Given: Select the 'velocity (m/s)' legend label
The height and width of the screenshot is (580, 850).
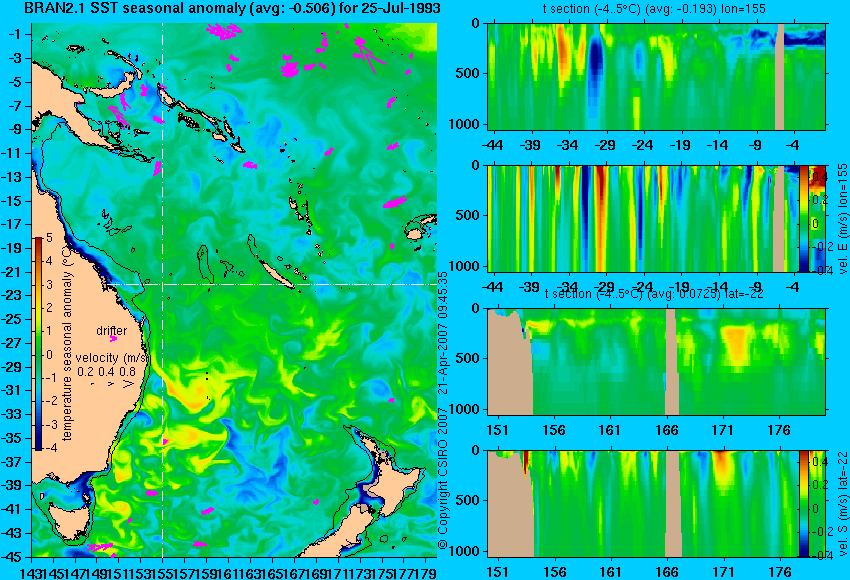Looking at the screenshot, I should (113, 358).
